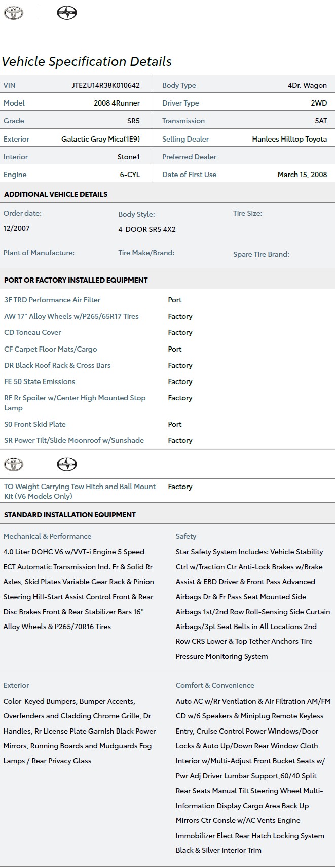335x868 pixels.
Task: Click the March 15, 2008 first use date
Action: click(x=302, y=175)
